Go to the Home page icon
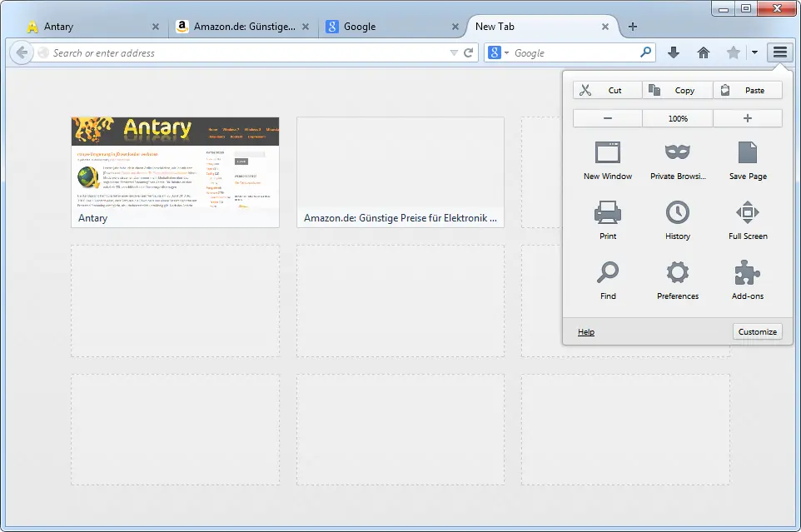The image size is (801, 532). [x=704, y=52]
